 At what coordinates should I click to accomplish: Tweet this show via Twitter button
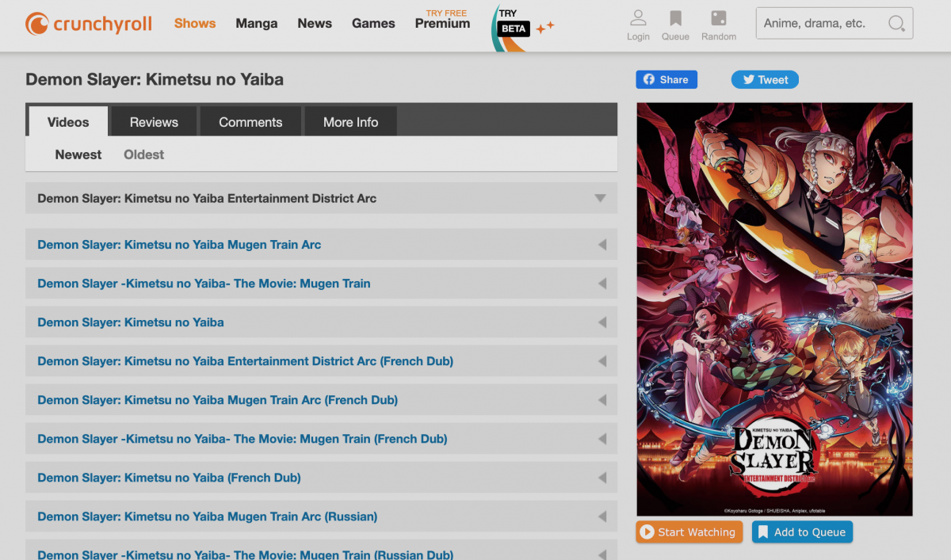[765, 79]
